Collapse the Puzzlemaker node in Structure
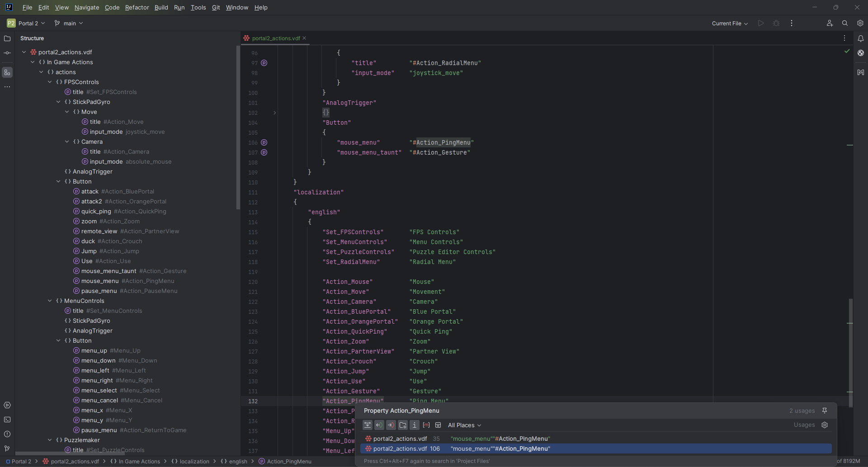The image size is (868, 467). click(50, 440)
